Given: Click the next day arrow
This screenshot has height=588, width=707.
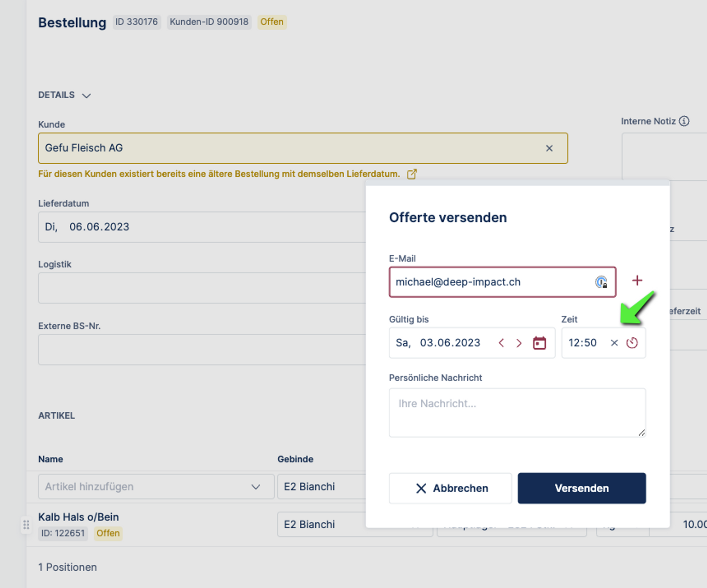Looking at the screenshot, I should 519,343.
